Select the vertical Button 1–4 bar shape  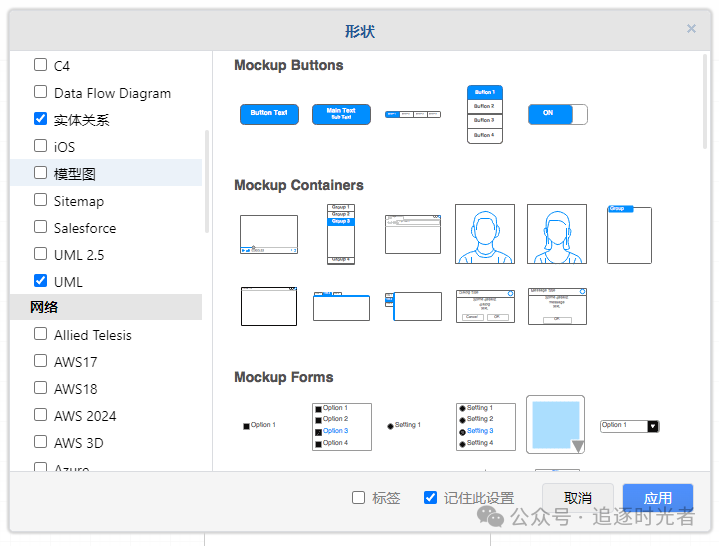(x=484, y=114)
